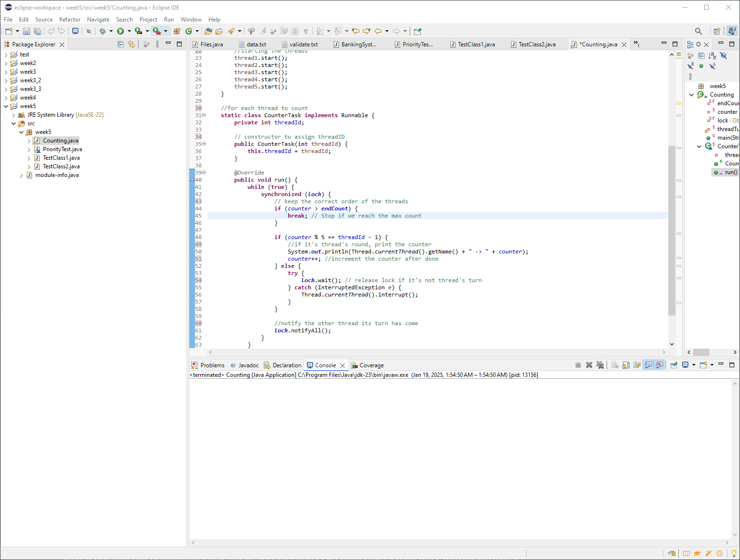The height and width of the screenshot is (560, 740).
Task: Toggle alphabetical Sort in Outline view
Action: tap(712, 55)
